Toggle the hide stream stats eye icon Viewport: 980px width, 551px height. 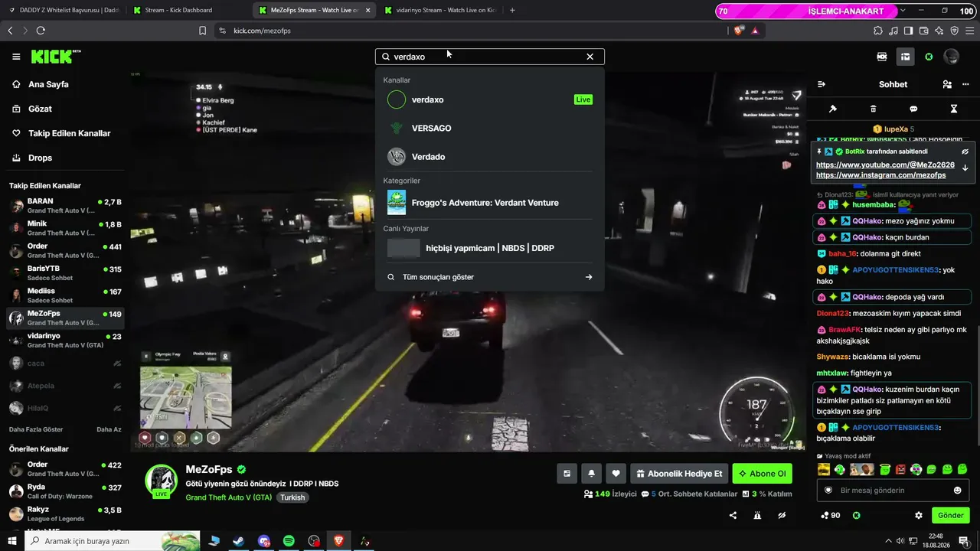tap(782, 515)
